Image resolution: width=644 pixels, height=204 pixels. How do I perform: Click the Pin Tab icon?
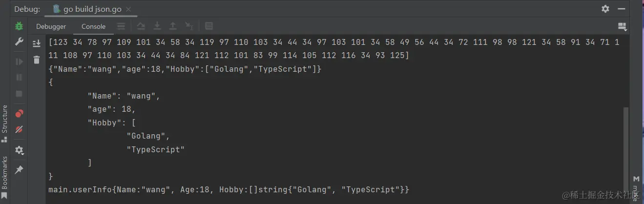(19, 169)
